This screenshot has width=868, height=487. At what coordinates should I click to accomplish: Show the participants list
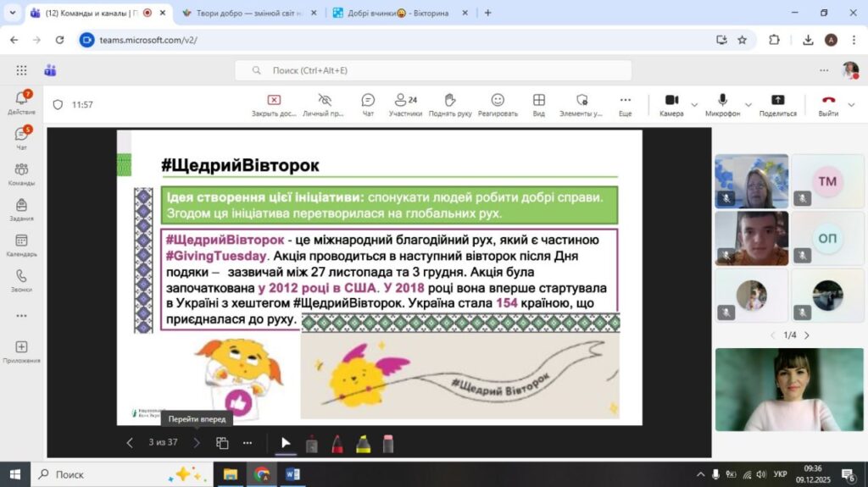pos(405,104)
